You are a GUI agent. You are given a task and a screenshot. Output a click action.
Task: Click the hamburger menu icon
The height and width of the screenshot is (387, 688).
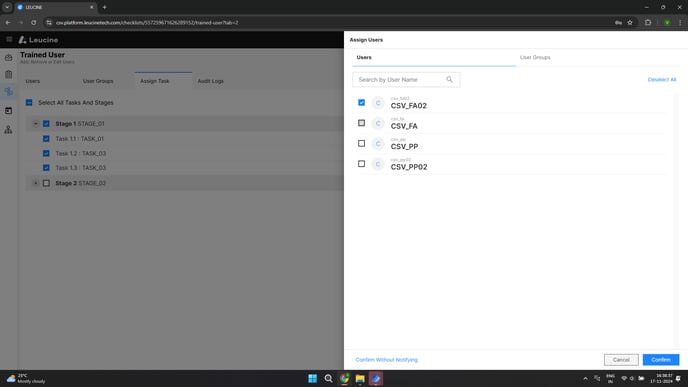(9, 39)
